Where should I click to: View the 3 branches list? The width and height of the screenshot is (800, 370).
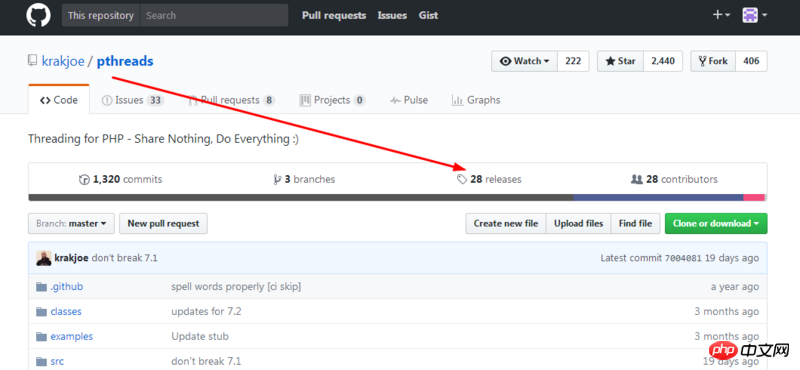coord(304,180)
